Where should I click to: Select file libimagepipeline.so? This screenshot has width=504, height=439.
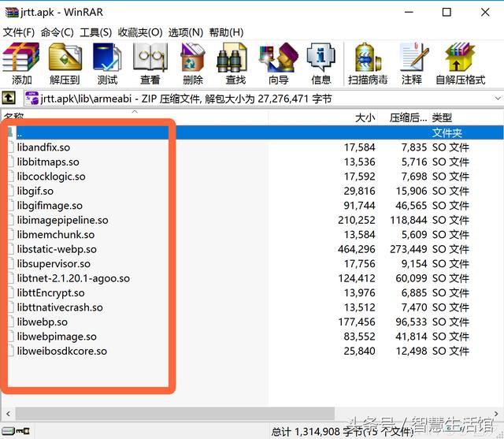pyautogui.click(x=62, y=220)
